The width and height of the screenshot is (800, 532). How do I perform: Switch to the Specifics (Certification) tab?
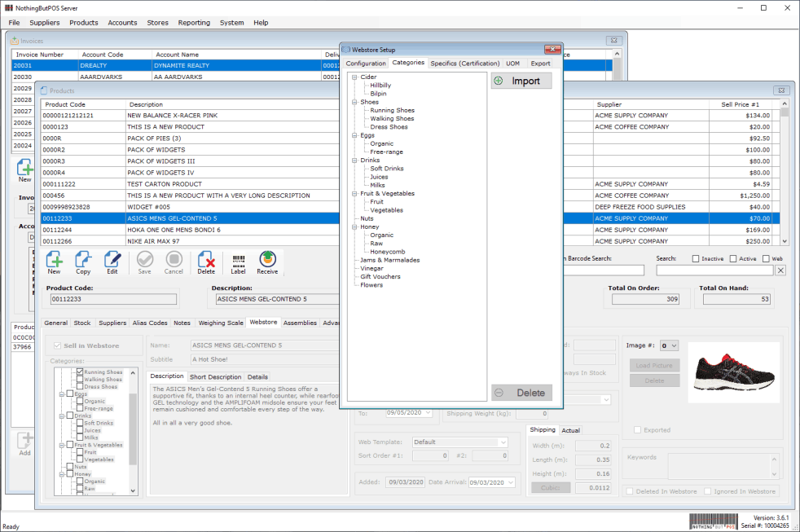tap(464, 64)
